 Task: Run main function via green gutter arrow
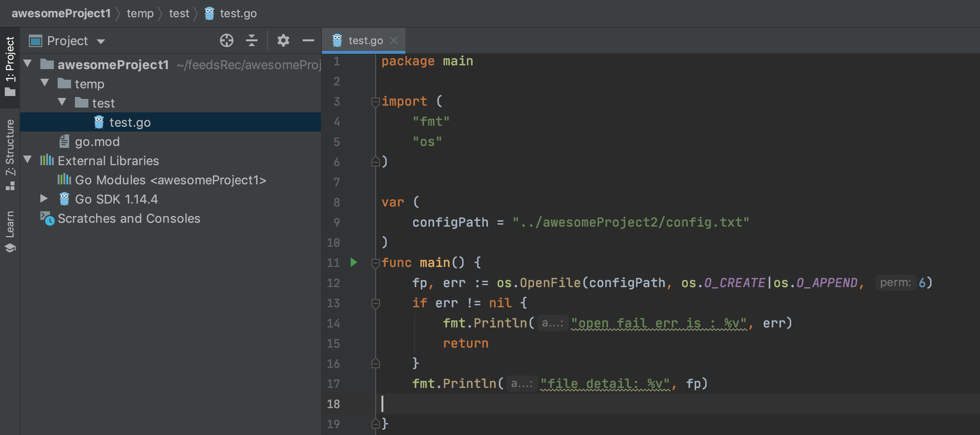click(354, 262)
